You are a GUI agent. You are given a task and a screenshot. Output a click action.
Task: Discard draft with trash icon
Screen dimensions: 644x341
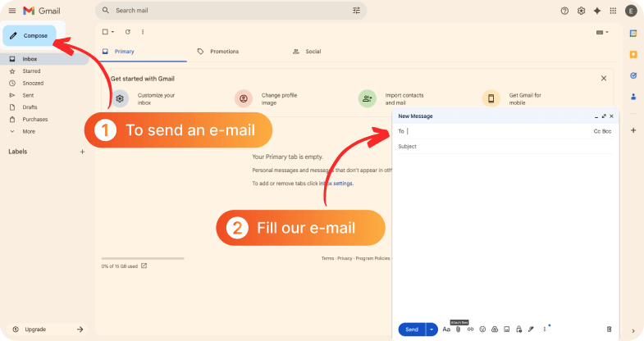pos(609,329)
